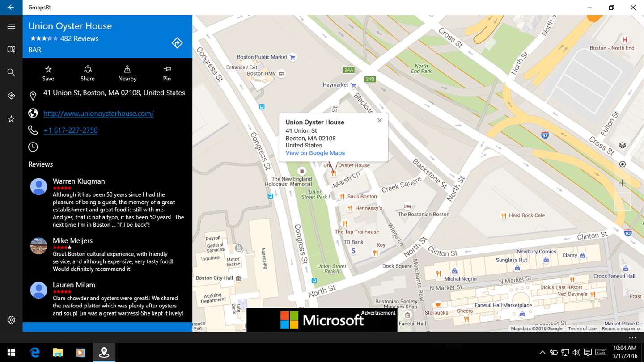
Task: Click the New England Holocaust Memorial marker
Action: point(302,171)
